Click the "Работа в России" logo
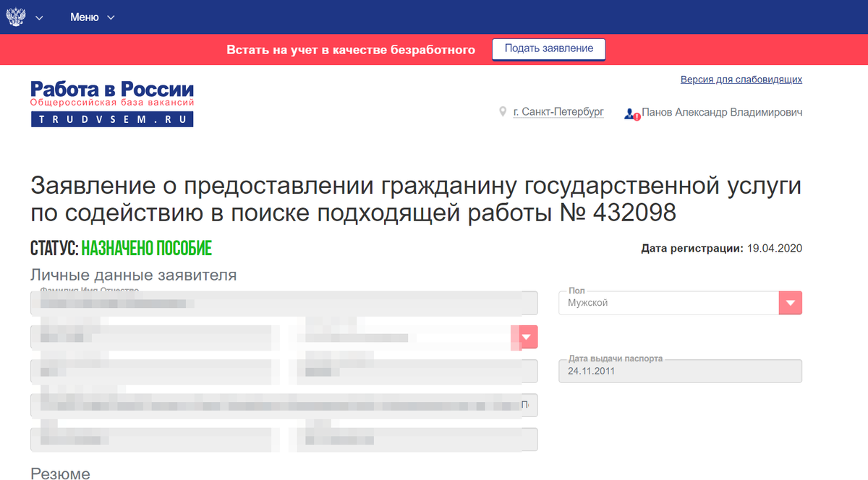Viewport: 868px width, 480px height. click(111, 94)
